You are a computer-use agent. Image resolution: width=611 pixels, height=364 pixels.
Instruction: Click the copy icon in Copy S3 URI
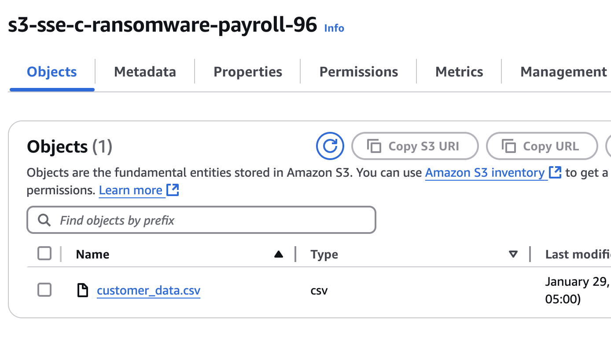tap(374, 146)
